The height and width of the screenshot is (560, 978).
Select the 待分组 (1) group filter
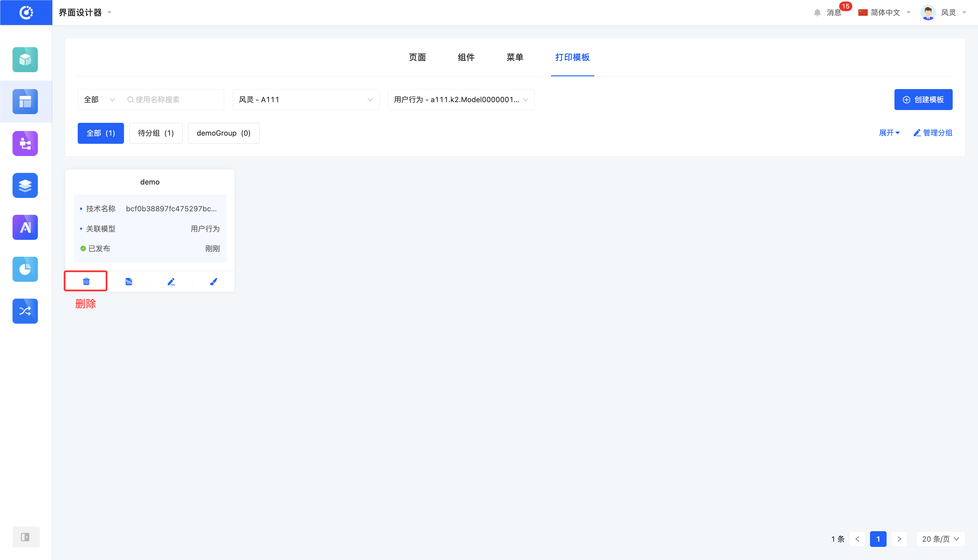[x=156, y=133]
